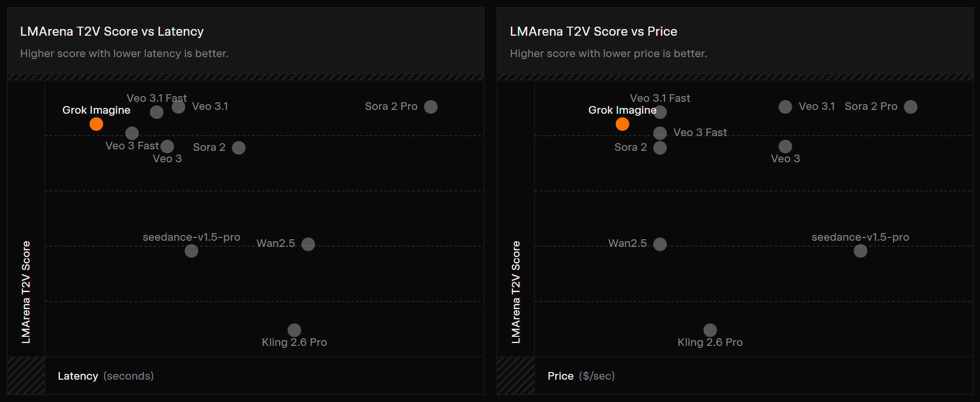Screen dimensions: 980x402
Task: Select the orange Grok Imagine point in Price chart
Action: coord(622,124)
